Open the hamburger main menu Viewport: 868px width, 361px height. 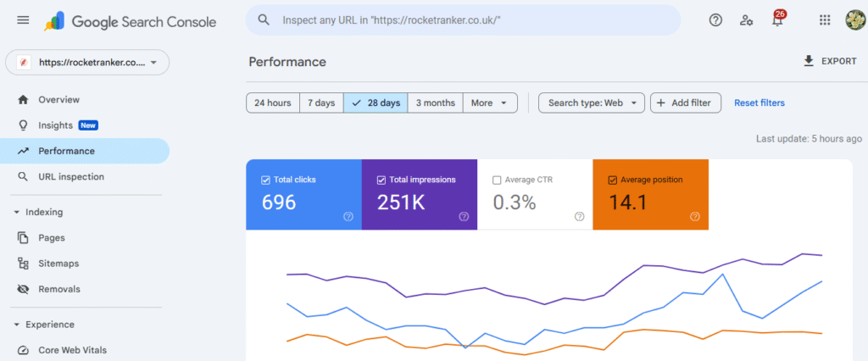pyautogui.click(x=23, y=20)
